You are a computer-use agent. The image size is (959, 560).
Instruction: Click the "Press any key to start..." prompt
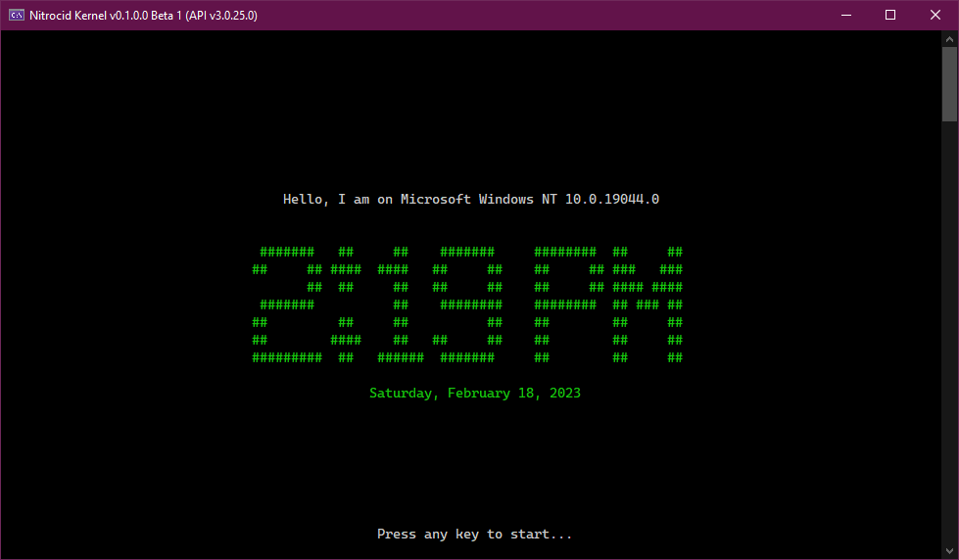coord(475,534)
